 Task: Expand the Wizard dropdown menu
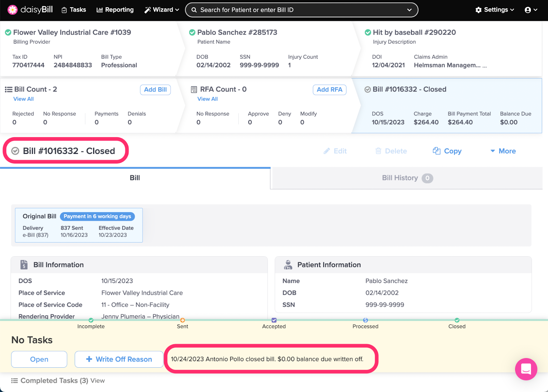tap(162, 10)
